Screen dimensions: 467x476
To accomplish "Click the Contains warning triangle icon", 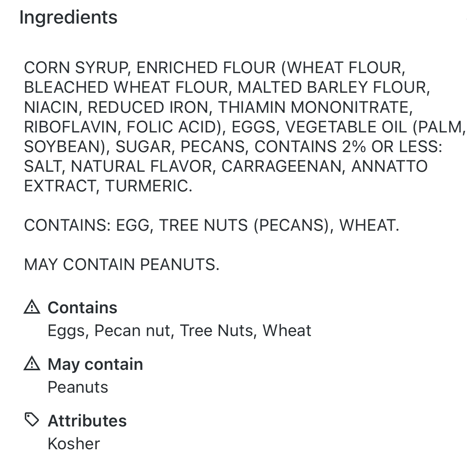I will tap(32, 307).
